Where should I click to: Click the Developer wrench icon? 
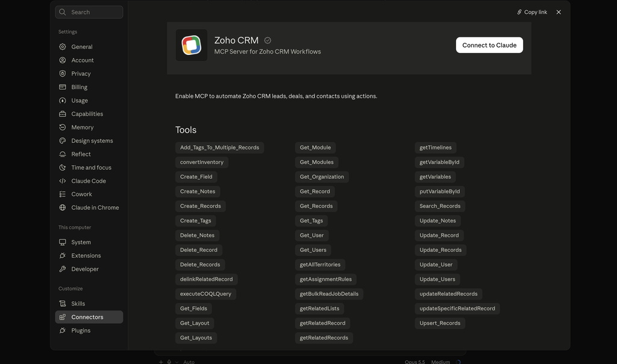point(63,269)
